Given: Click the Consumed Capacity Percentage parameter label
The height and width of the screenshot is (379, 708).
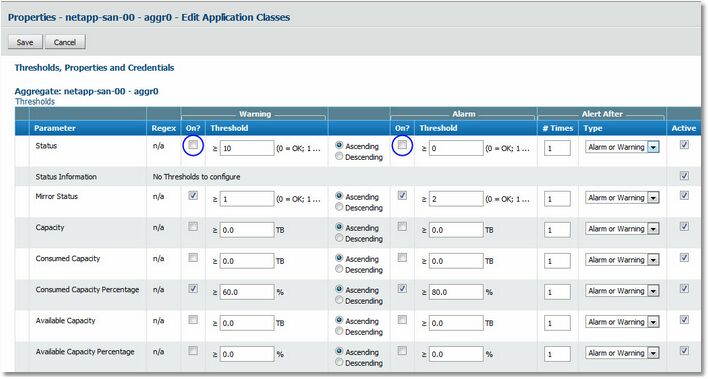Looking at the screenshot, I should (87, 290).
